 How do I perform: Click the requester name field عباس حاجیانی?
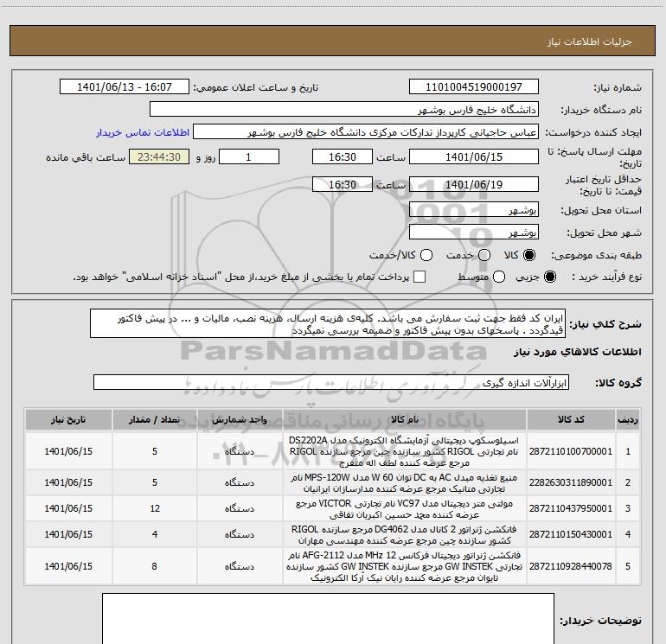[366, 132]
